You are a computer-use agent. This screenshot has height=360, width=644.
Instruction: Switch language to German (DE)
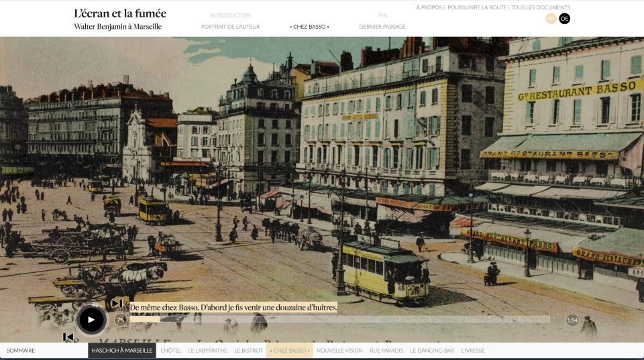click(x=564, y=19)
